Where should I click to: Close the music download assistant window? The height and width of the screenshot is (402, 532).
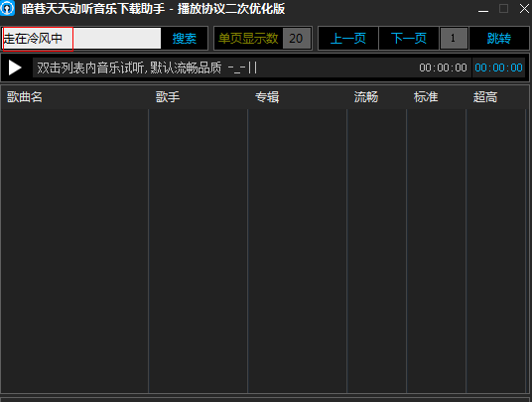[x=524, y=9]
